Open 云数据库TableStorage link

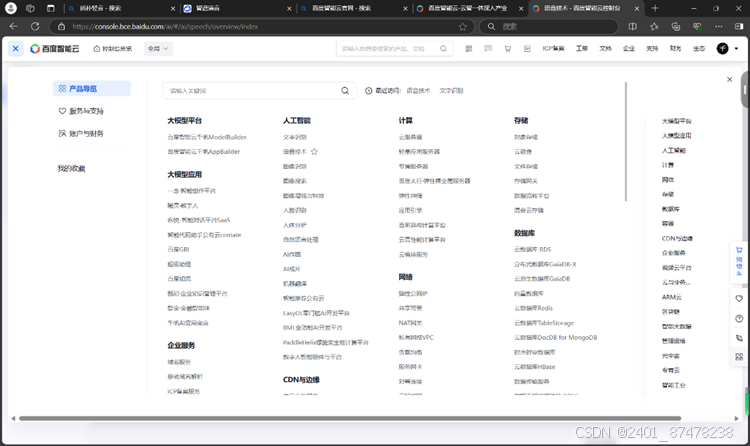tap(544, 323)
